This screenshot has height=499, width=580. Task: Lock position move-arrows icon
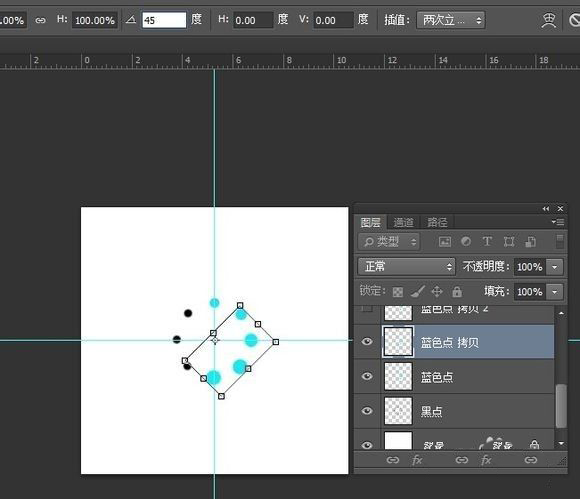coord(437,291)
